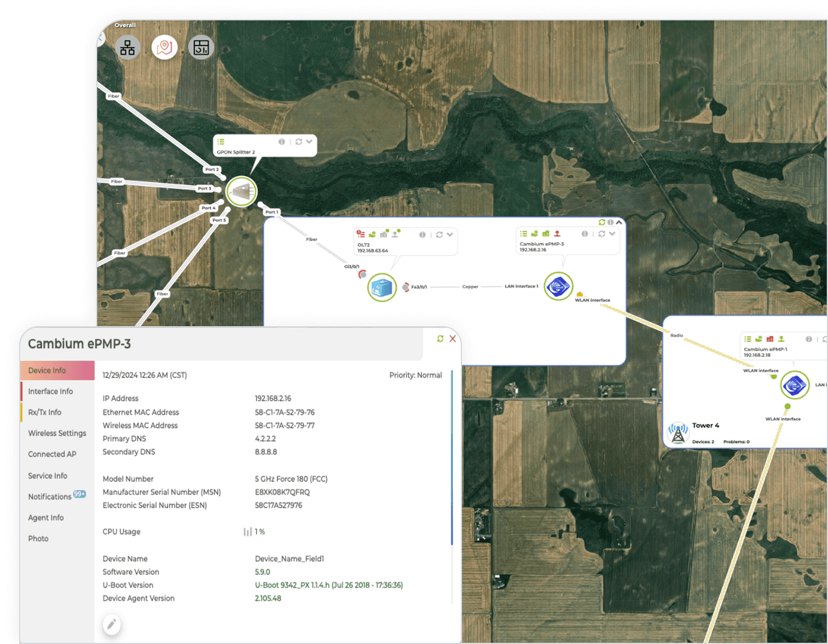Image resolution: width=828 pixels, height=644 pixels.
Task: Open OLT2 alert list icon
Action: coord(361,234)
